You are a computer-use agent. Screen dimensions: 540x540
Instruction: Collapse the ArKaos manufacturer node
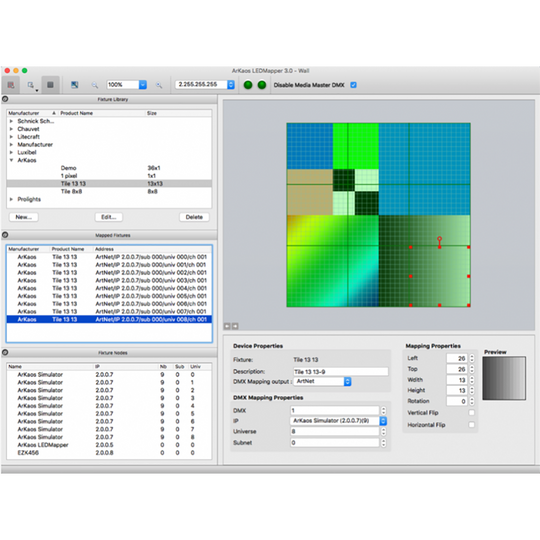point(11,160)
